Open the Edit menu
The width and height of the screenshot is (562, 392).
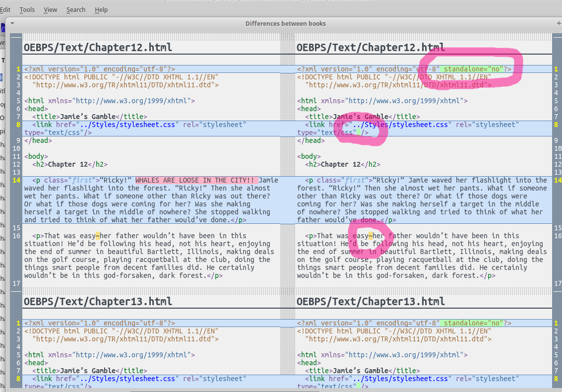tap(5, 10)
